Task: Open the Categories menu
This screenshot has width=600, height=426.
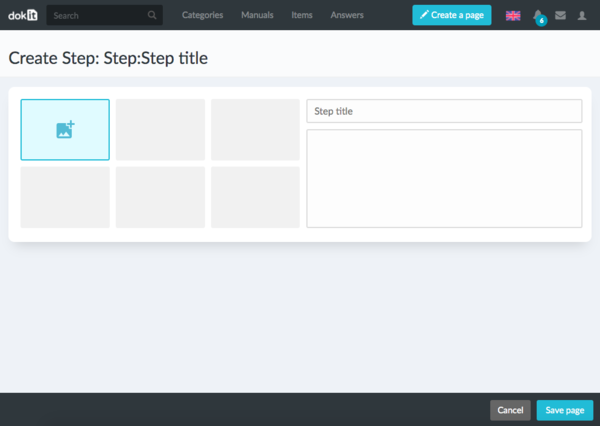Action: click(x=202, y=15)
